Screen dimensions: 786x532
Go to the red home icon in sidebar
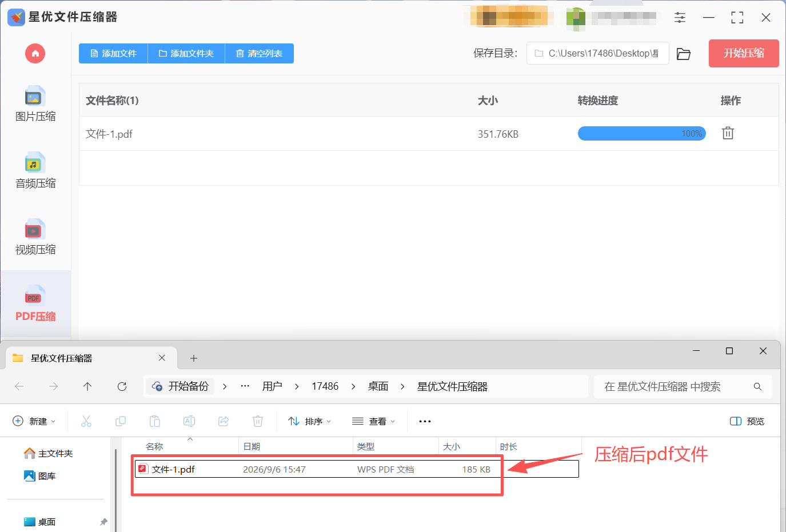[35, 54]
